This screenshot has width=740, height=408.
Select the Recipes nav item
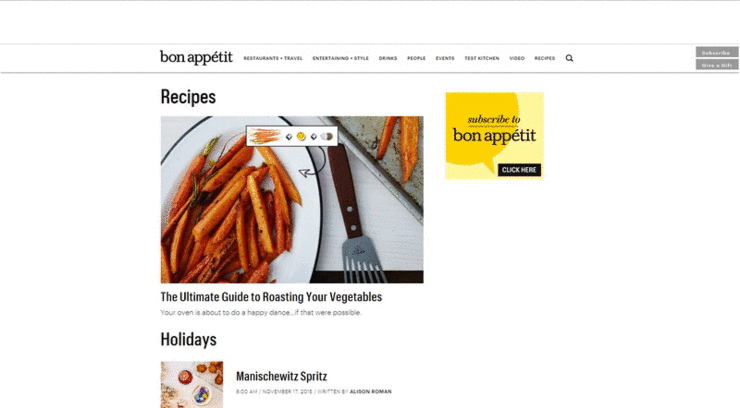pyautogui.click(x=545, y=58)
